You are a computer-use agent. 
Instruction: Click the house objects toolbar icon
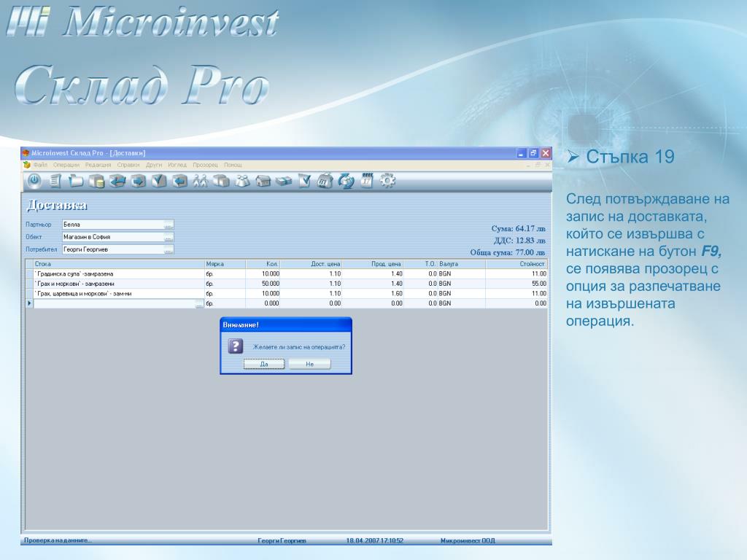click(x=263, y=181)
